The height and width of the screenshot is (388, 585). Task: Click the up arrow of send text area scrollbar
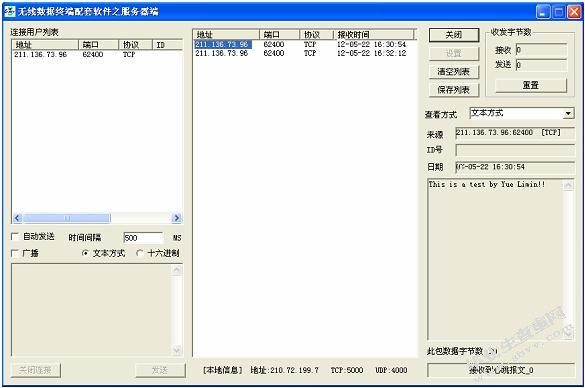177,270
